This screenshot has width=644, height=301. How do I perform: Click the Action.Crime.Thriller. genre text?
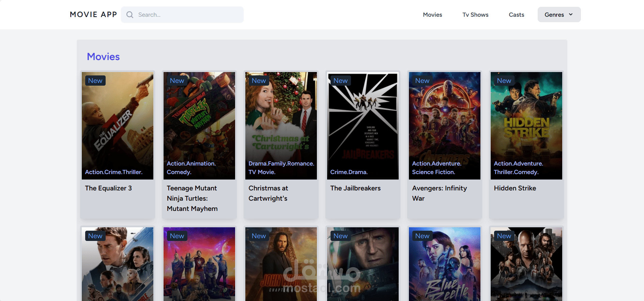(114, 172)
